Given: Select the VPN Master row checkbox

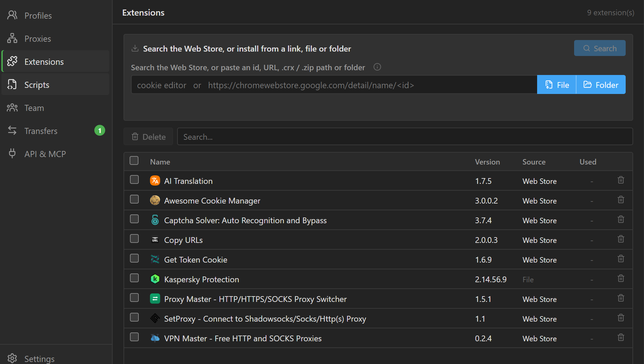Looking at the screenshot, I should pos(134,337).
